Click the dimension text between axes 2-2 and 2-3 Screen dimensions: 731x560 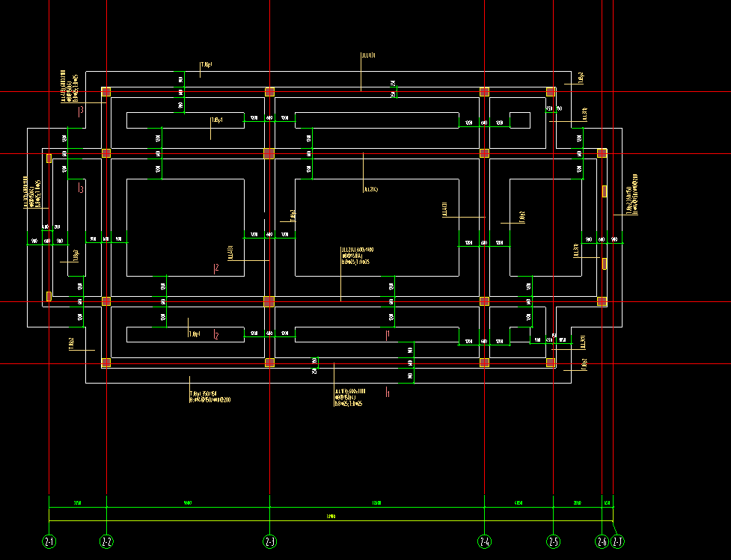188,503
